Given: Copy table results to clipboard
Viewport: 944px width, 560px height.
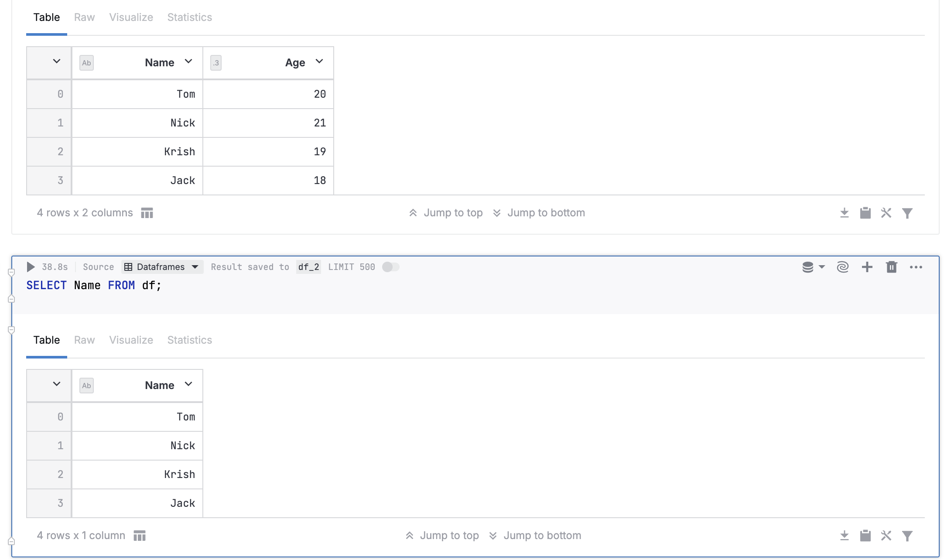Looking at the screenshot, I should 865,535.
